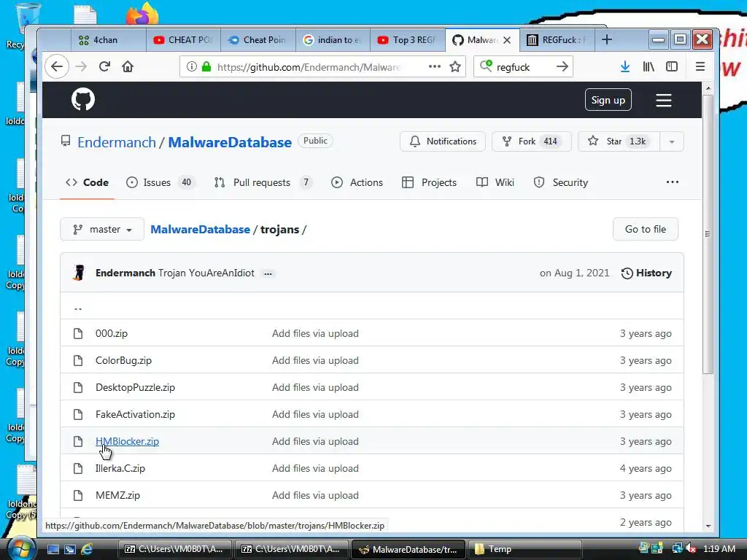Open the GitHub header hamburger menu

663,100
